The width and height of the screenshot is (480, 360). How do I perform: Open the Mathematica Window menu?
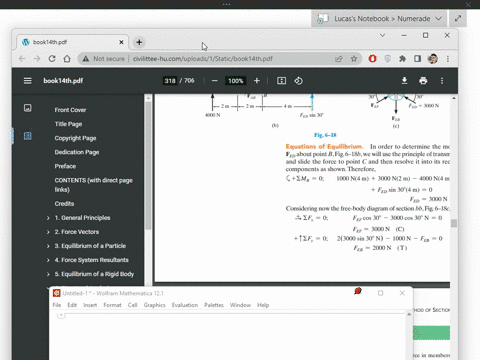(x=240, y=305)
